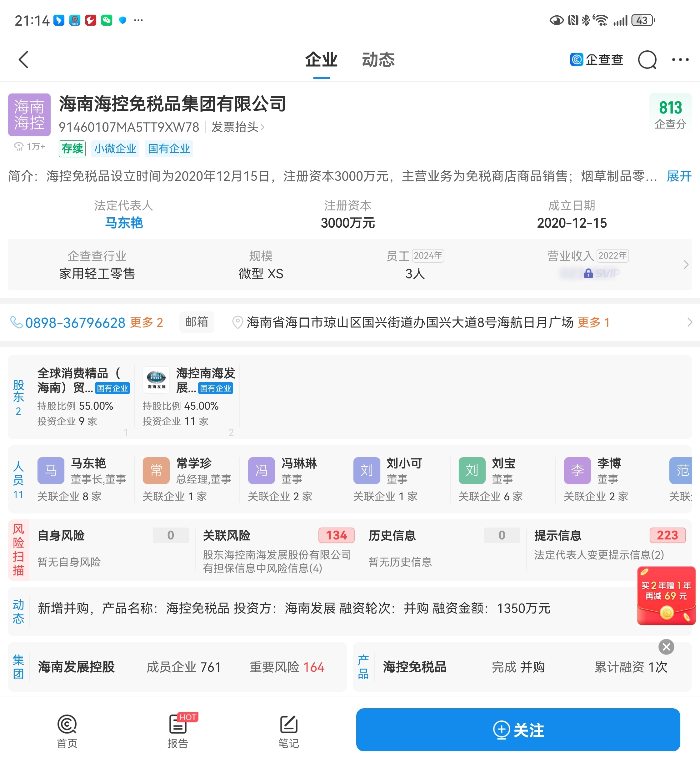The height and width of the screenshot is (763, 700).
Task: Open 提示信息 223 badge
Action: [667, 535]
